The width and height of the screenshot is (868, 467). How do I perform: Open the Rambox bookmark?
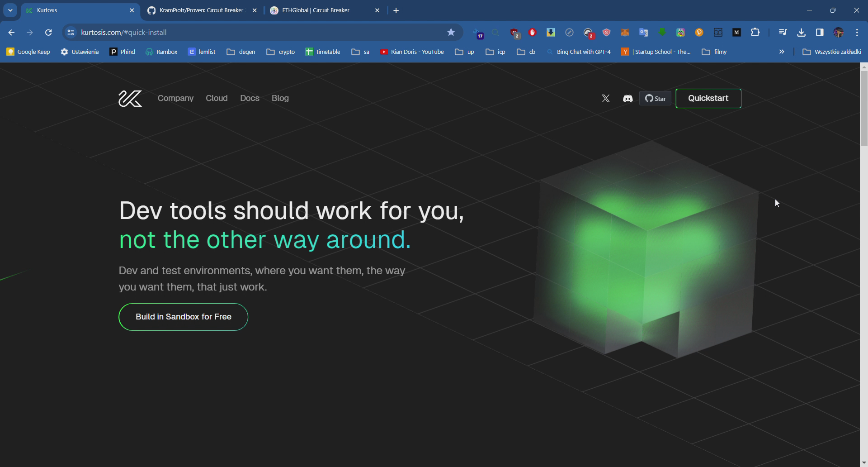[161, 52]
